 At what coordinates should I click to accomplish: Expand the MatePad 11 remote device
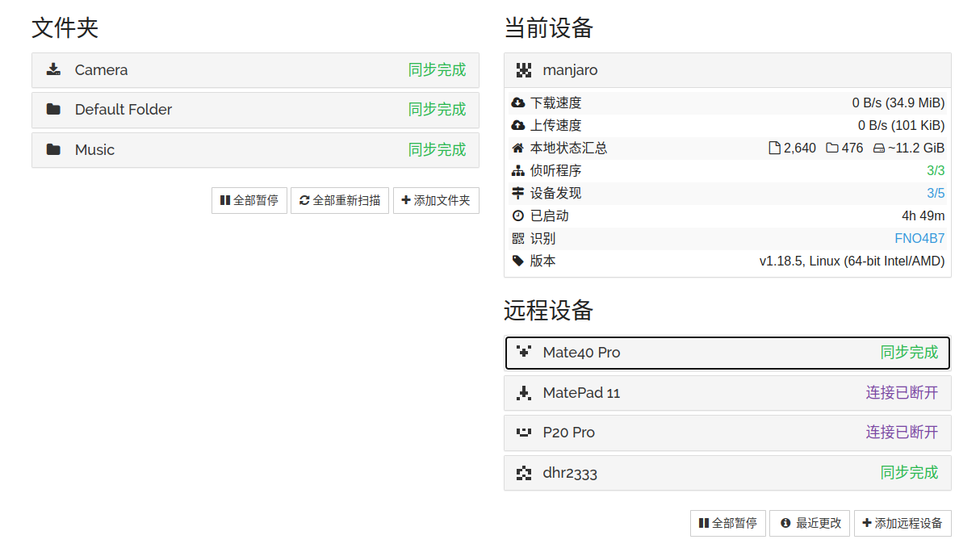727,393
